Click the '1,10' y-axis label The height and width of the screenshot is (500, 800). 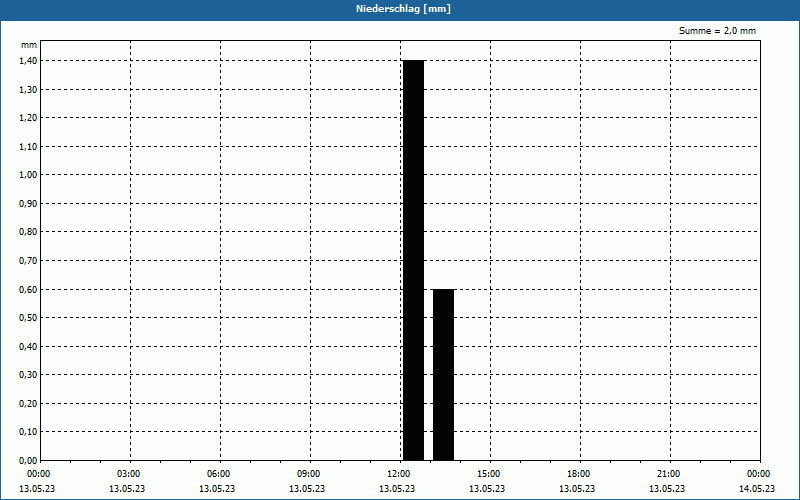(x=28, y=146)
